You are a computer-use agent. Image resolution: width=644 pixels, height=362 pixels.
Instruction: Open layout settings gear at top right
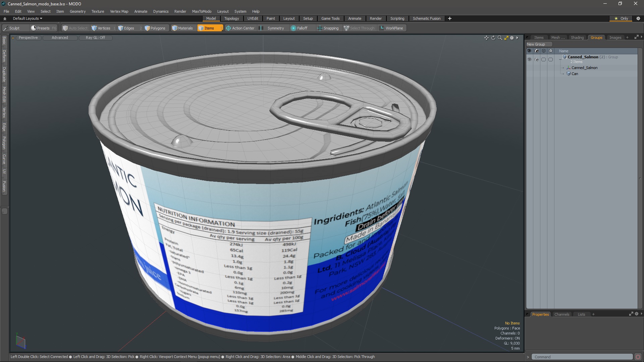638,18
